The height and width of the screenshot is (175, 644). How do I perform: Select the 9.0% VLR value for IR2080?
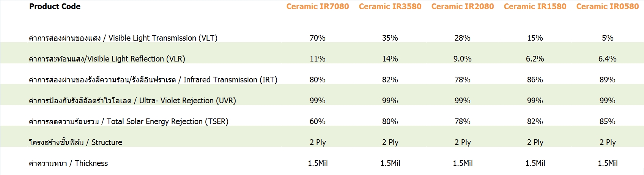(463, 59)
